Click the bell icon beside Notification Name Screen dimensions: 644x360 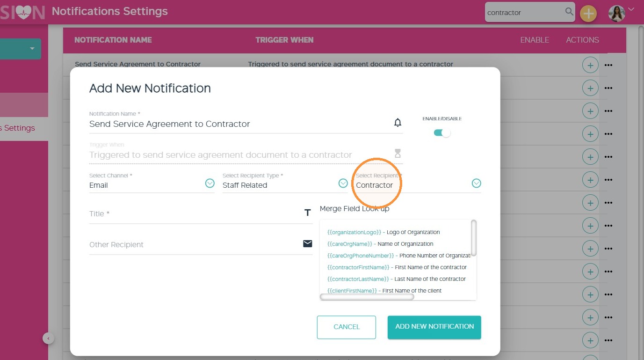pyautogui.click(x=398, y=123)
